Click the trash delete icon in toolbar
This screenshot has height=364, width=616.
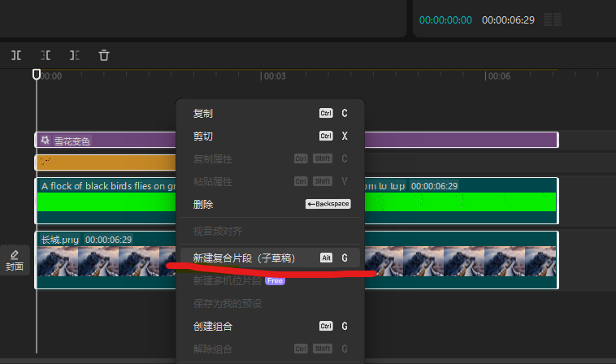point(104,55)
